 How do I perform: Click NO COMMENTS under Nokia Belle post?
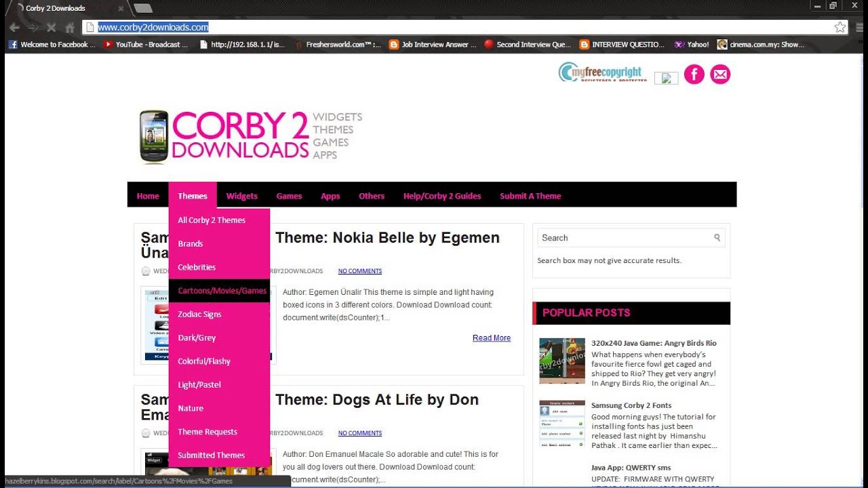360,271
